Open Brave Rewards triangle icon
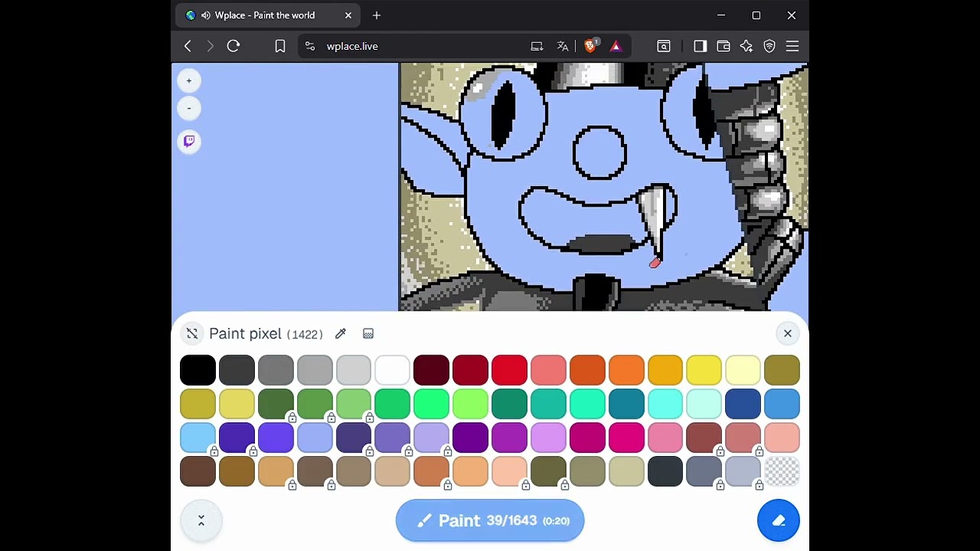This screenshot has height=551, width=980. tap(616, 47)
